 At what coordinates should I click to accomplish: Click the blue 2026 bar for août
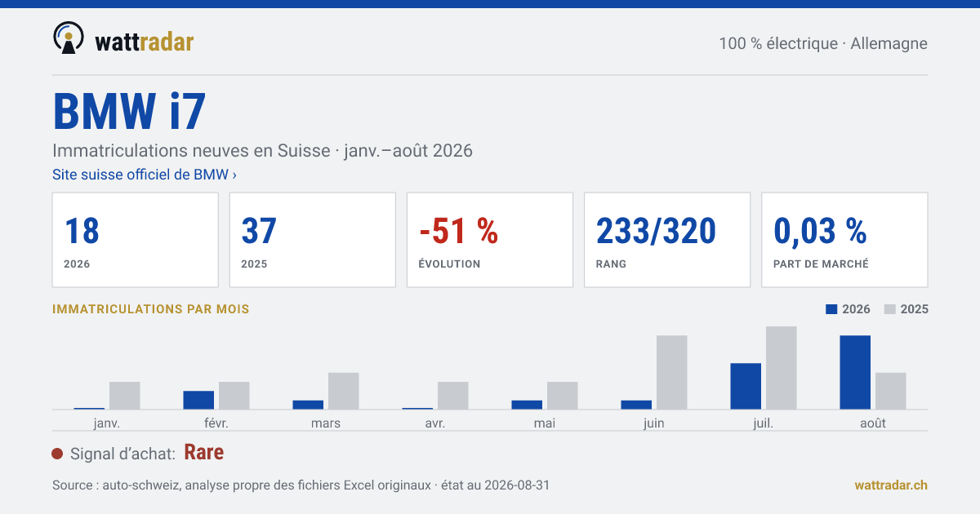(855, 372)
